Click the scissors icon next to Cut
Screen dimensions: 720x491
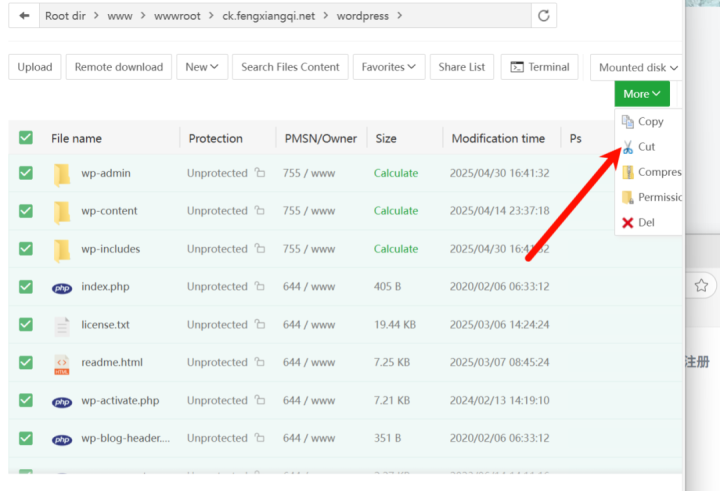coord(628,147)
